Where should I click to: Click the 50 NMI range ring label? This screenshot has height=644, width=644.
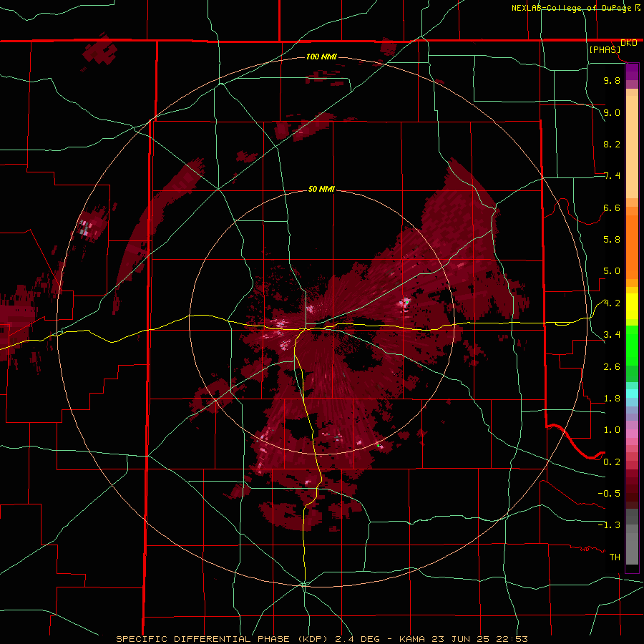[321, 189]
